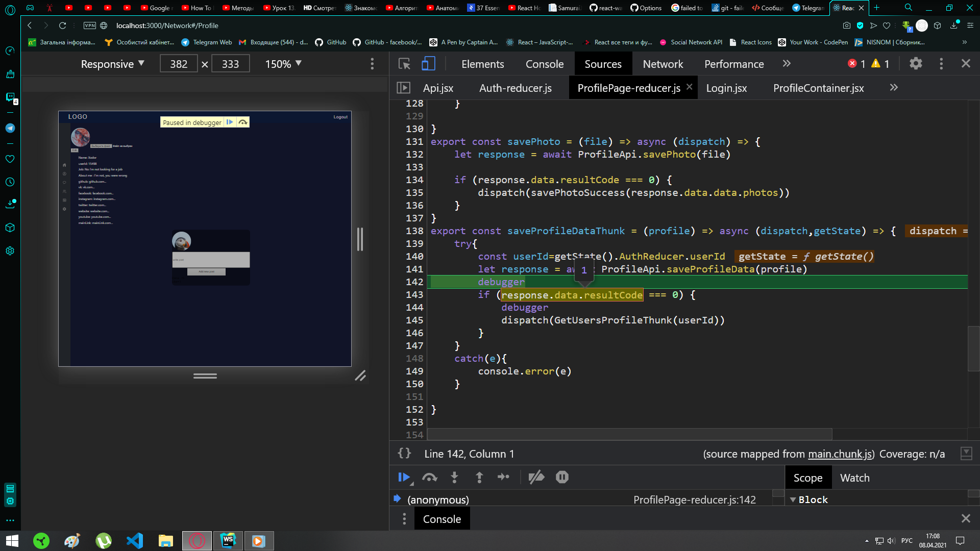Open DevTools settings gear
The image size is (980, 551).
click(x=916, y=64)
